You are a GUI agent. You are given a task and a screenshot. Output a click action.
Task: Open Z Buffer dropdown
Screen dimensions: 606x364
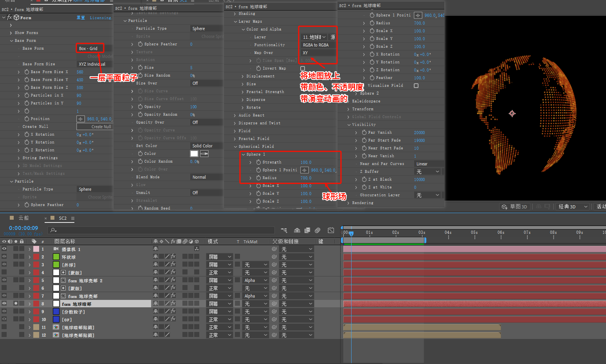[x=427, y=172]
